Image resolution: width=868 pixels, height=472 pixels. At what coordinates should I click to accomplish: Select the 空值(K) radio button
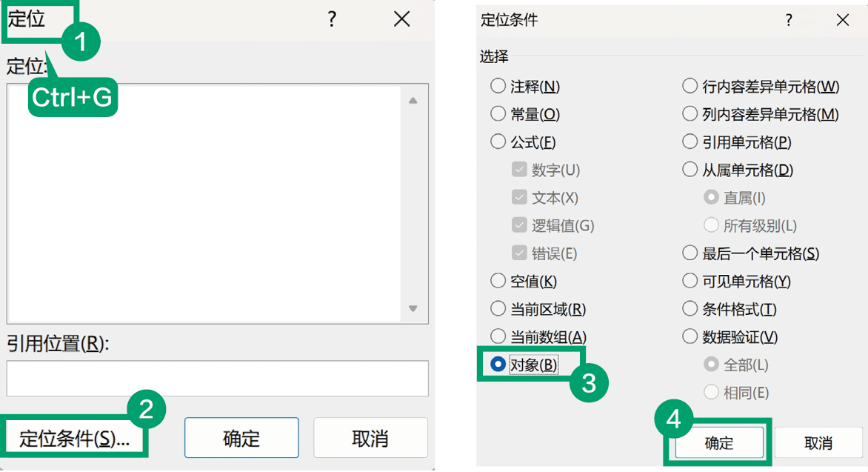click(x=498, y=282)
